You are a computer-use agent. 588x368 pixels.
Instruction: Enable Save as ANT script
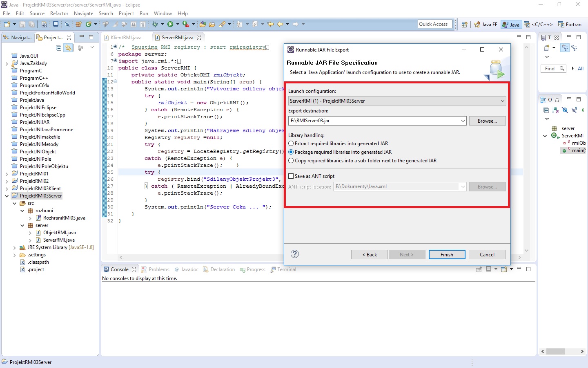pyautogui.click(x=292, y=176)
